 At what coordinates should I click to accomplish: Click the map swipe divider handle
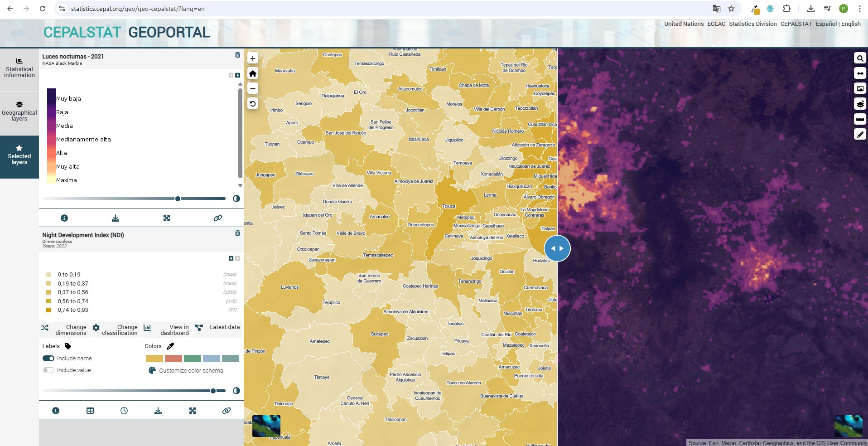tap(557, 248)
